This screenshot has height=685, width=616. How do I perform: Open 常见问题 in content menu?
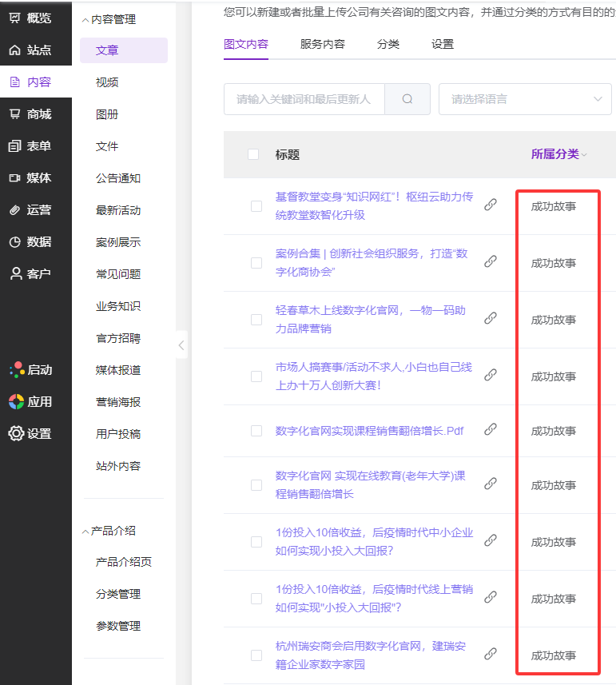coord(118,274)
